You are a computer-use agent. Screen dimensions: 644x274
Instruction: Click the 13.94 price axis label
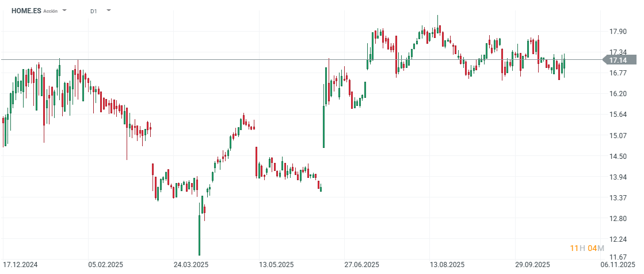click(x=618, y=177)
